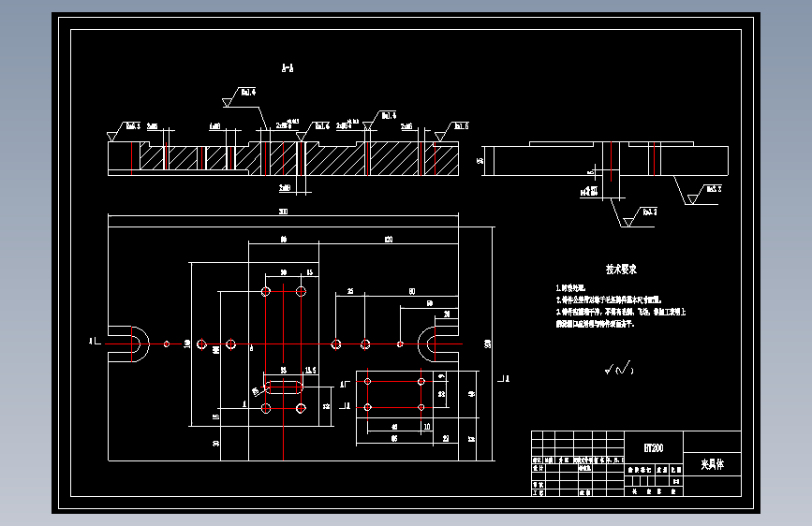Image resolution: width=812 pixels, height=526 pixels.
Task: Click the 夹具体 part name in title block
Action: click(x=712, y=464)
